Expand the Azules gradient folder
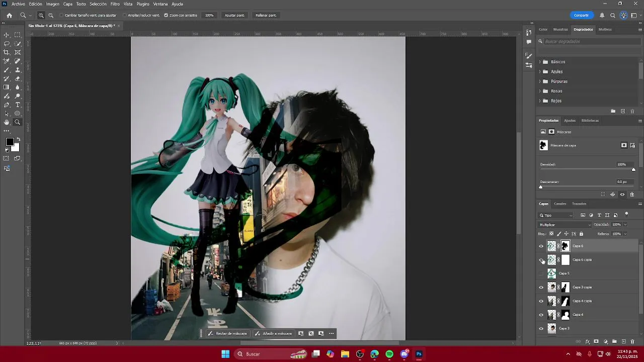This screenshot has height=362, width=644. pyautogui.click(x=540, y=71)
